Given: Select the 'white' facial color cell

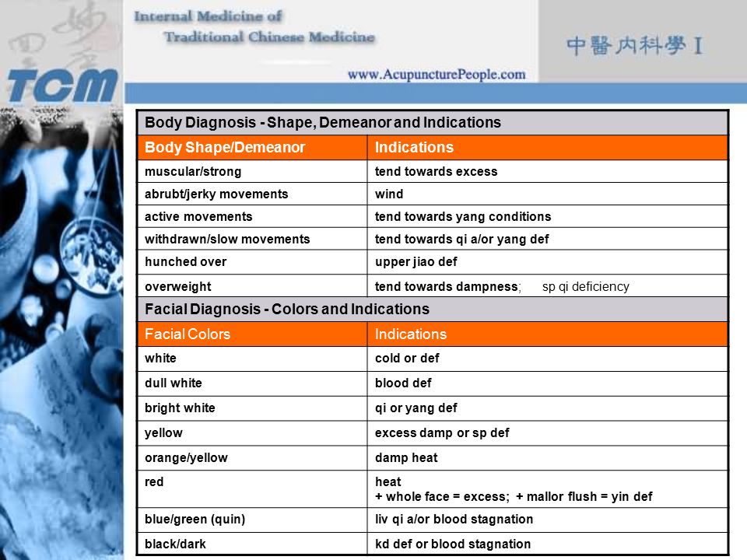Looking at the screenshot, I should point(252,359).
